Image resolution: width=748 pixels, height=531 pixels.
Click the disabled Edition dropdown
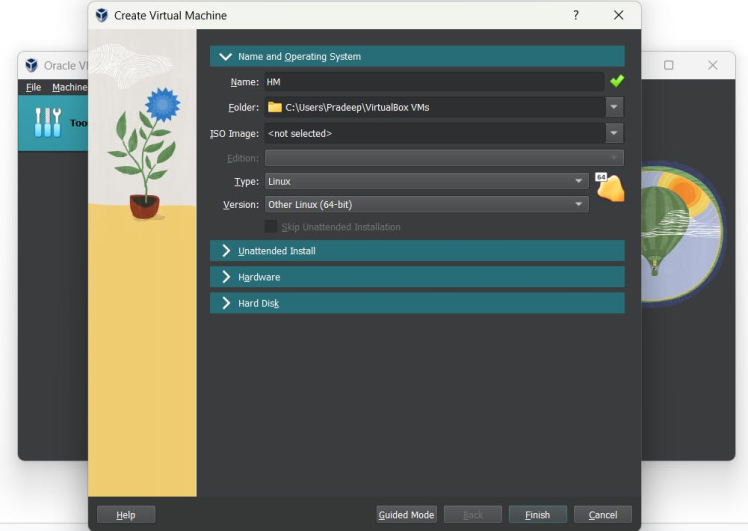click(444, 158)
